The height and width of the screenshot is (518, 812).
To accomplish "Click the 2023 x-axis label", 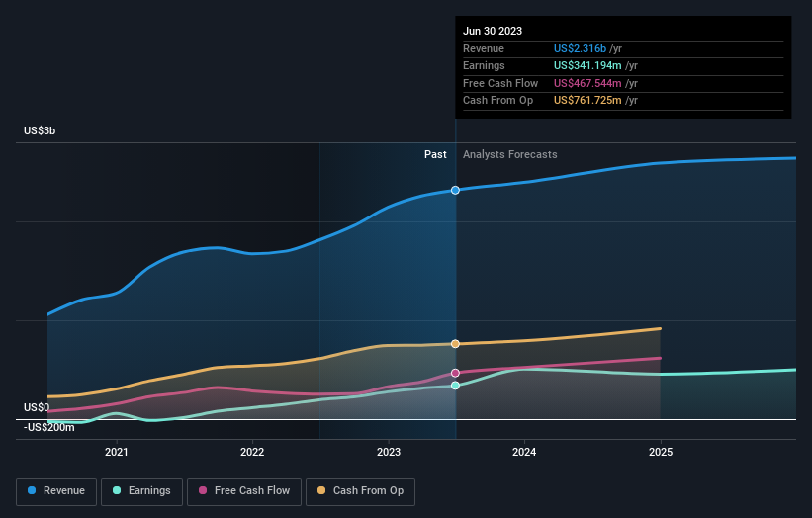I will coord(389,452).
